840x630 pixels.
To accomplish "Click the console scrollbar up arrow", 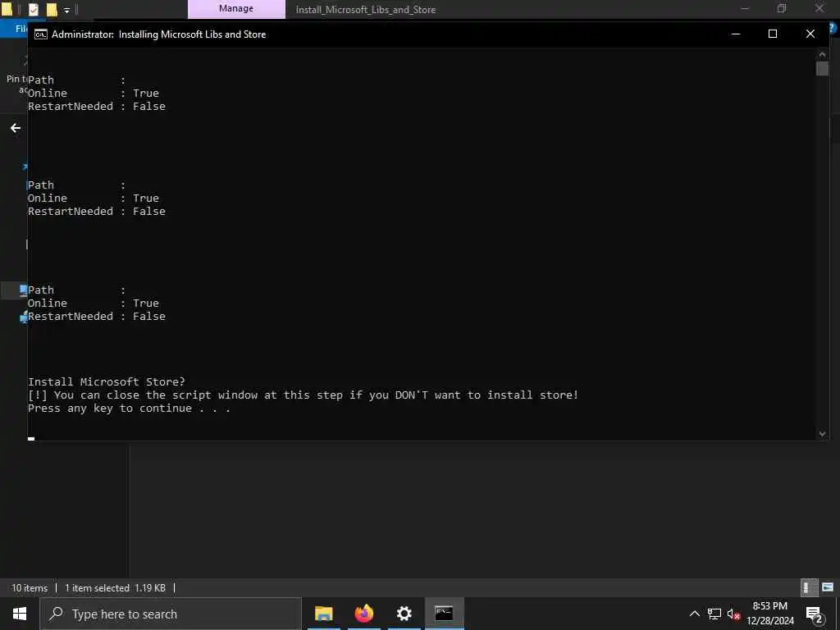I will pos(822,54).
